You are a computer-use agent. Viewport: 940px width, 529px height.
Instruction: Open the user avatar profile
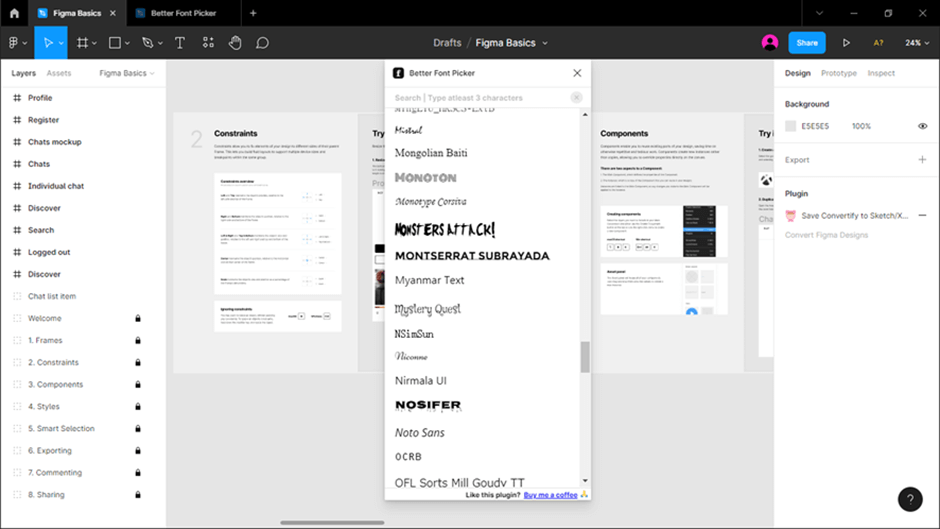[x=770, y=43]
